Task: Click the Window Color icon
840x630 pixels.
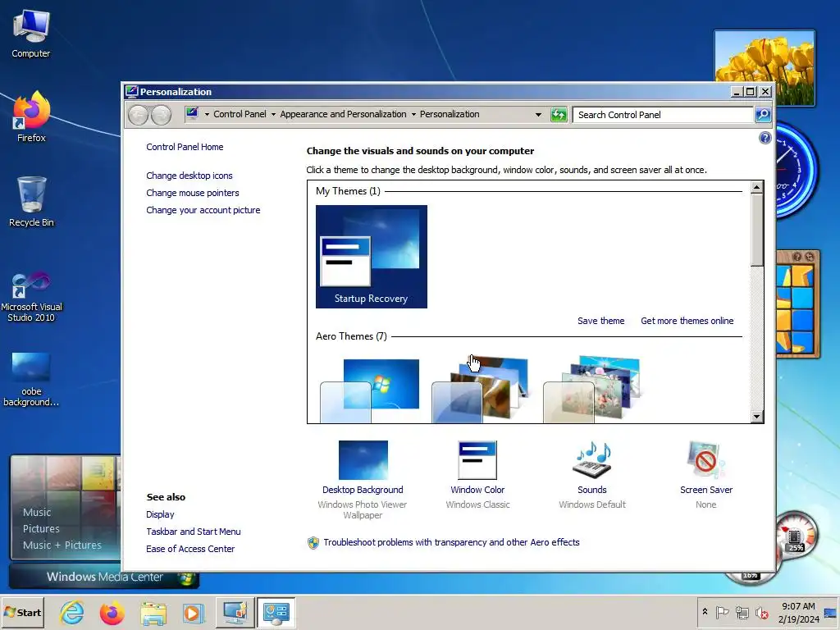Action: (x=477, y=460)
